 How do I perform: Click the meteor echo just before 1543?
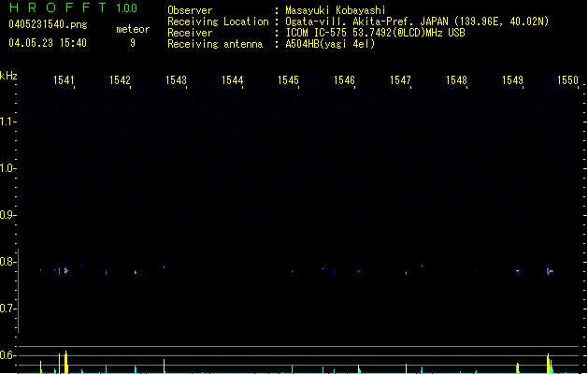[x=165, y=267]
